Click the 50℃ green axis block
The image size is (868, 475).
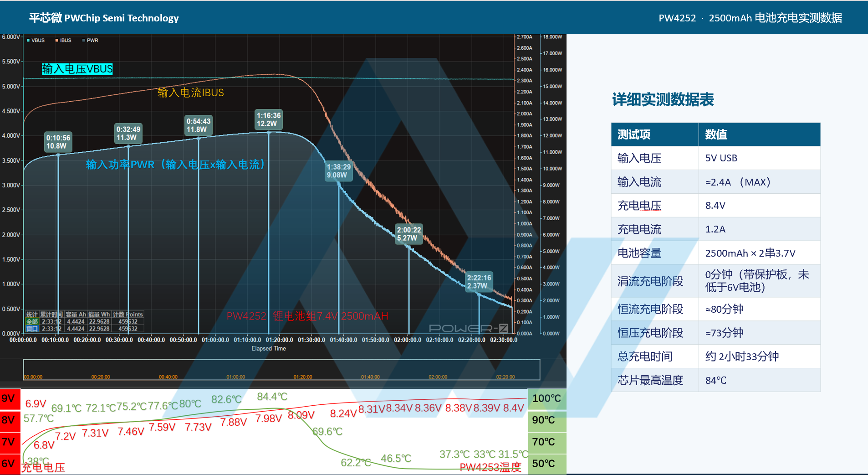click(547, 464)
